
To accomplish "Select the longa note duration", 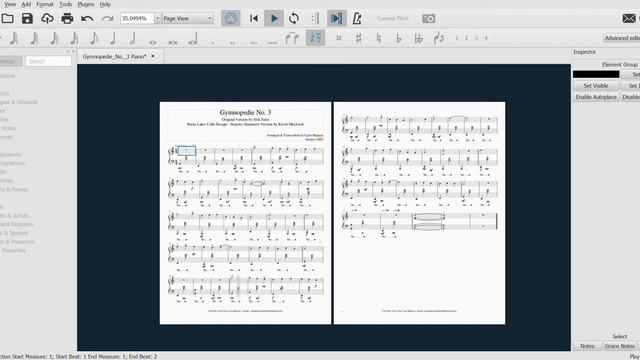I will pos(193,39).
